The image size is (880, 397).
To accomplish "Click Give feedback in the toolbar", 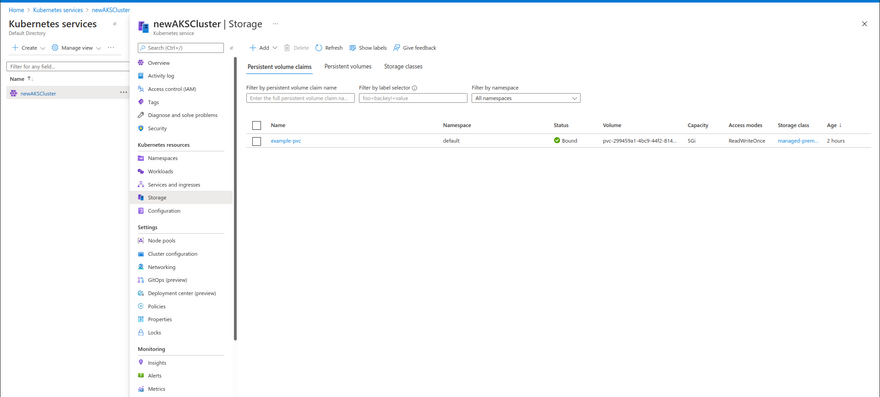I will pyautogui.click(x=415, y=48).
